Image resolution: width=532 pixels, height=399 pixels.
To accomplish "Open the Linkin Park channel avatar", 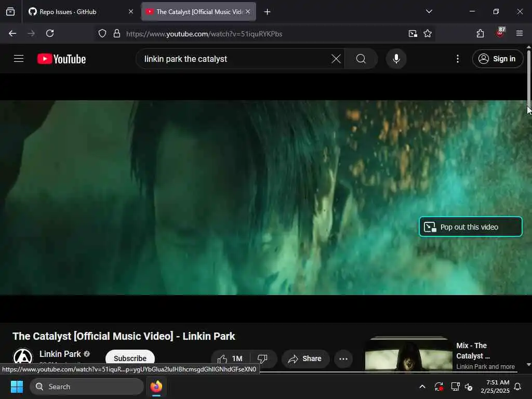I will click(23, 357).
